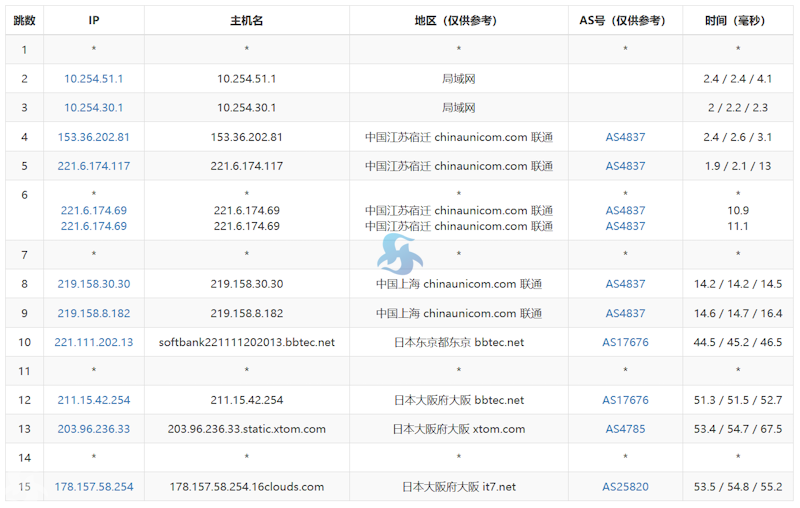Screen dimensions: 800x508
Task: Click AS17676 link in hop 12 row
Action: (x=625, y=400)
